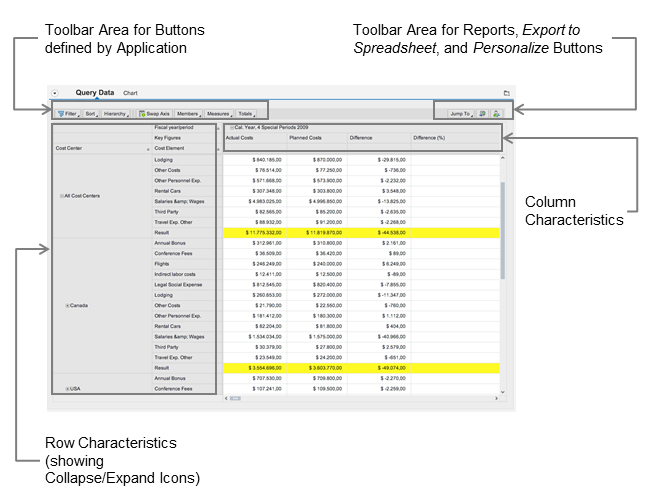Click the sort arrow beside Cost Element header
This screenshot has height=502, width=660.
pos(218,149)
